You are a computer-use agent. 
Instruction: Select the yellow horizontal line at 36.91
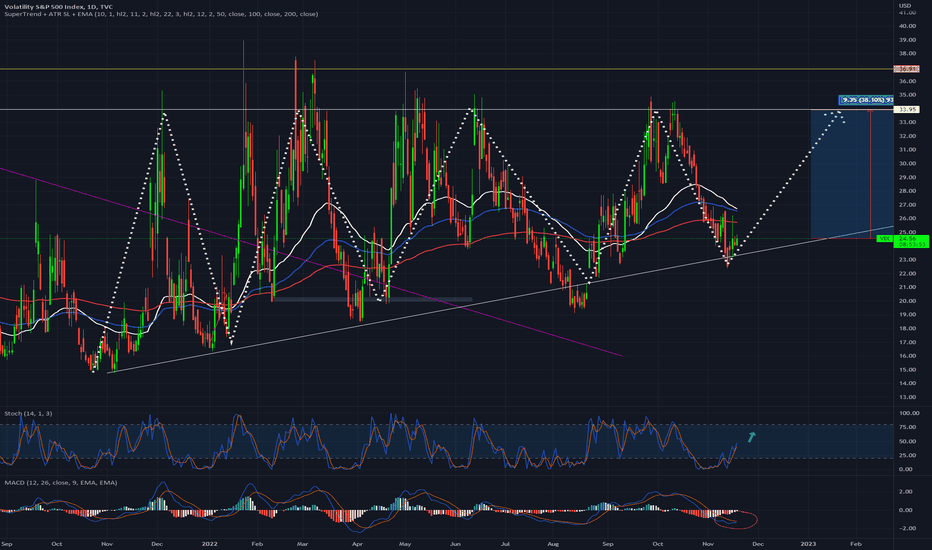pos(446,69)
